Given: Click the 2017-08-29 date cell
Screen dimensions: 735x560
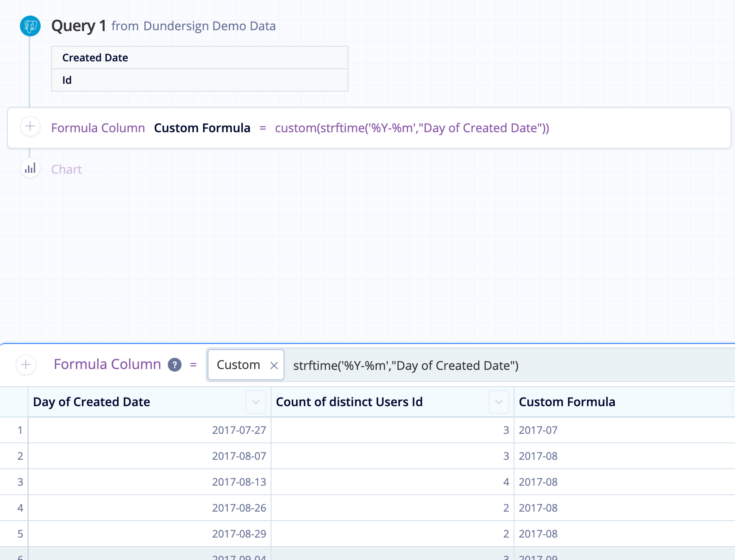Looking at the screenshot, I should pyautogui.click(x=150, y=534).
